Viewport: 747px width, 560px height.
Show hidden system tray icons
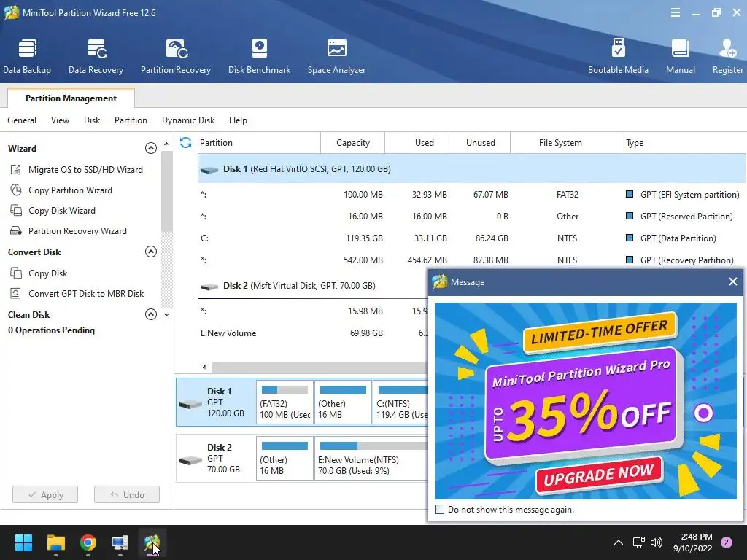coord(619,542)
